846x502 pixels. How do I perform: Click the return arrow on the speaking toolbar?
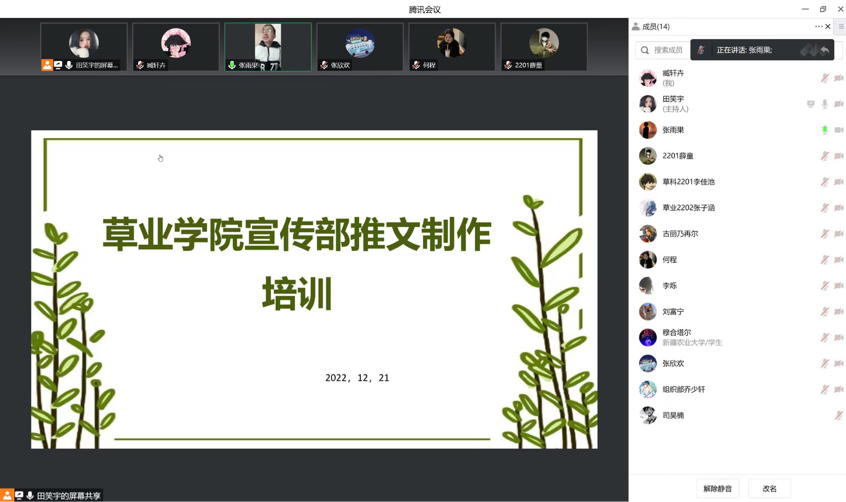(x=825, y=50)
